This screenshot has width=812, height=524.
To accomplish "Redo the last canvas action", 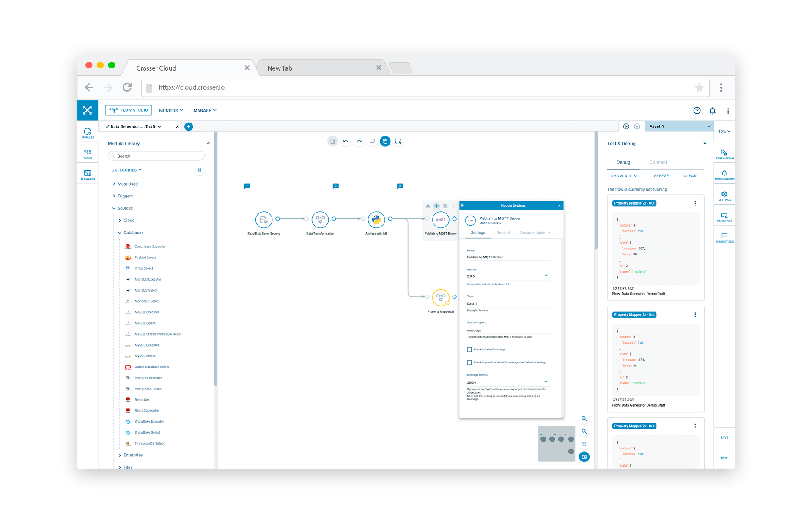I will tap(359, 141).
